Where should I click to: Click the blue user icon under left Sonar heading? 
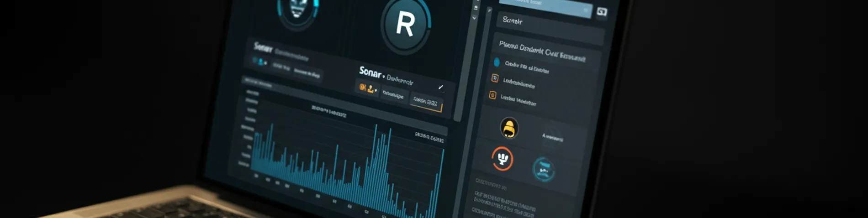coord(261,62)
